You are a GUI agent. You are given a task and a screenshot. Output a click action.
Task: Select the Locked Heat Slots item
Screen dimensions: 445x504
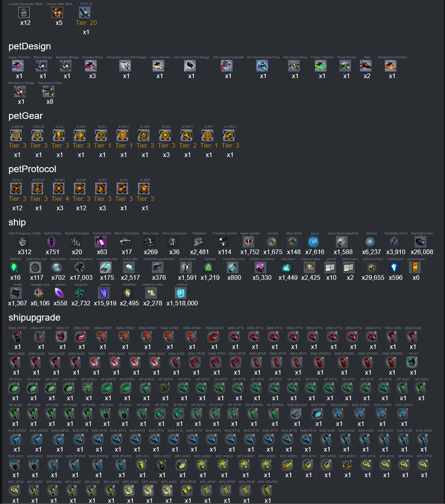(58, 12)
